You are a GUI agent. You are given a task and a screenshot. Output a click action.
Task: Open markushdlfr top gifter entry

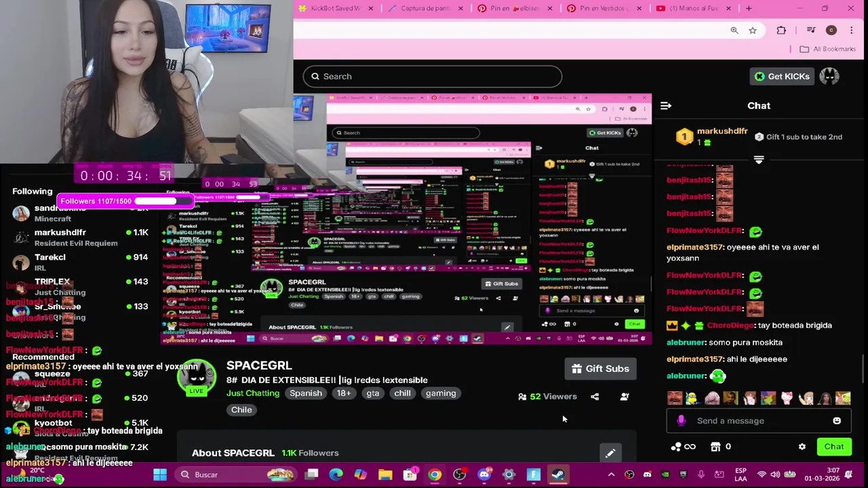[x=713, y=136]
